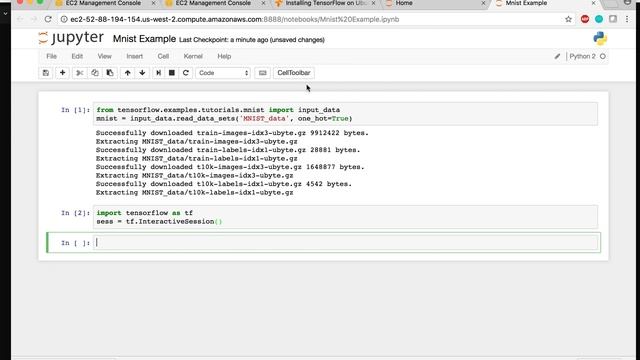
Task: Switch to the Home browser tab
Action: [436, 3]
